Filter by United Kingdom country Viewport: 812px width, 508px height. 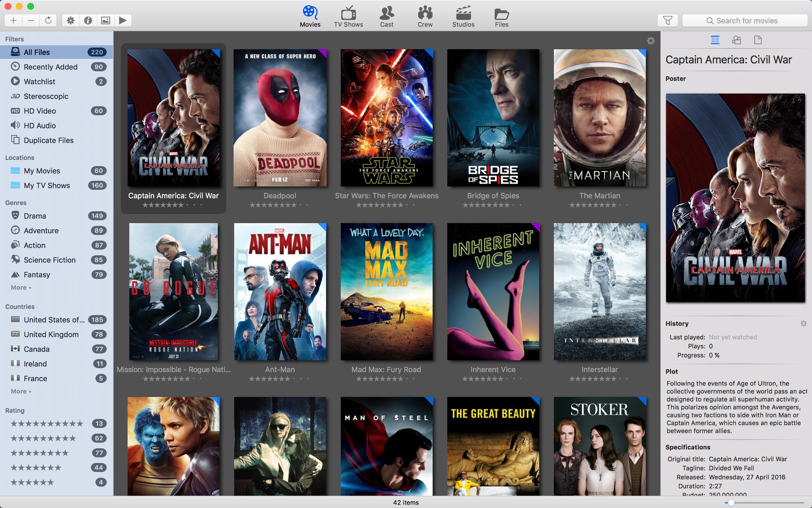coord(56,334)
